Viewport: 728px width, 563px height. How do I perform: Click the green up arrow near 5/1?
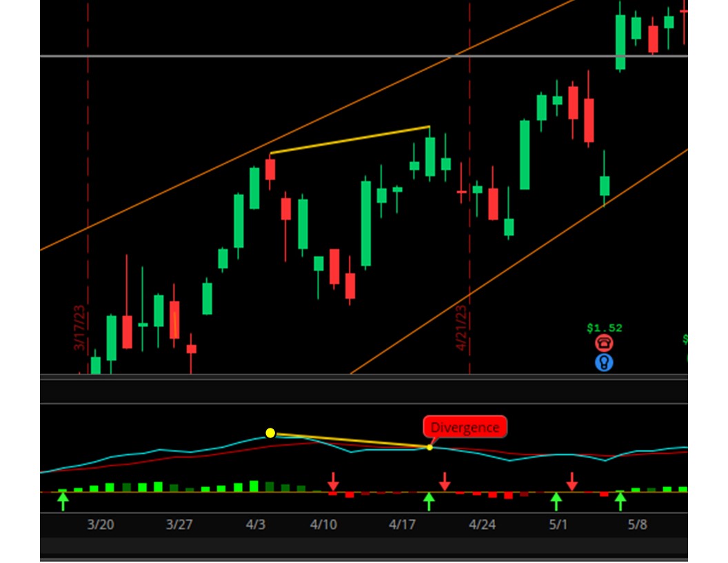tap(556, 502)
